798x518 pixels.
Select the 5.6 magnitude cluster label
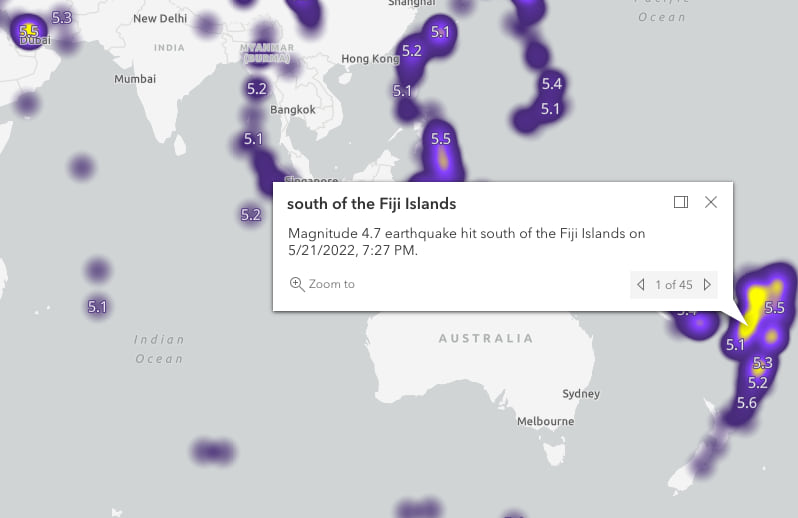pyautogui.click(x=746, y=403)
